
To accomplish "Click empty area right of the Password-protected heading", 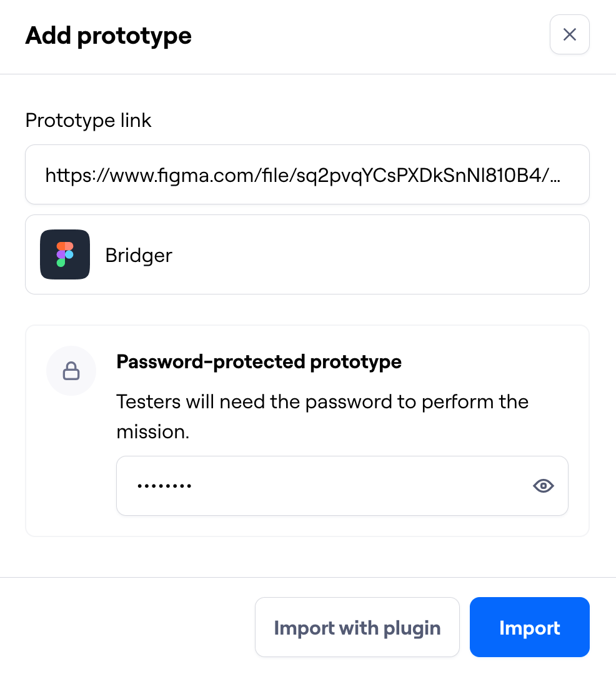I will click(x=494, y=361).
